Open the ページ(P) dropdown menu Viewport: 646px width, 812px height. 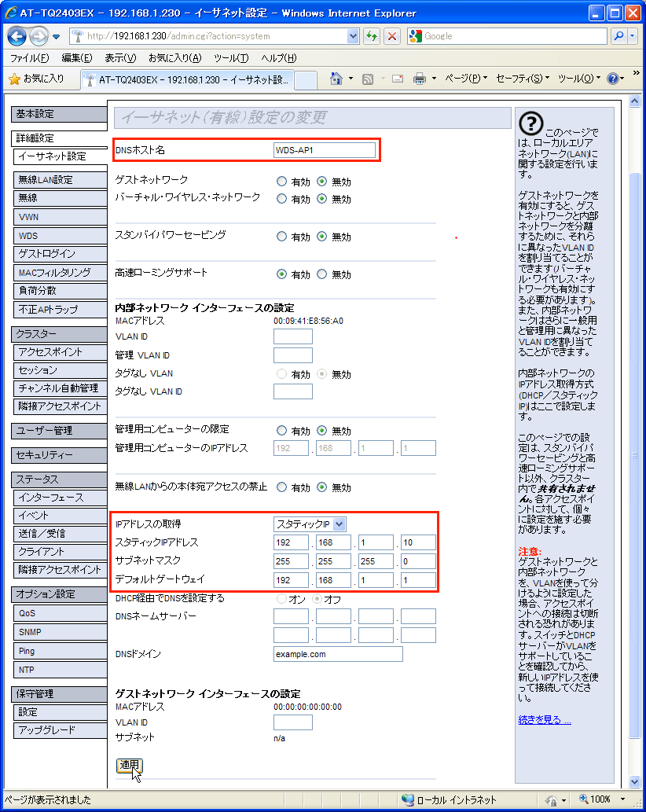click(466, 79)
